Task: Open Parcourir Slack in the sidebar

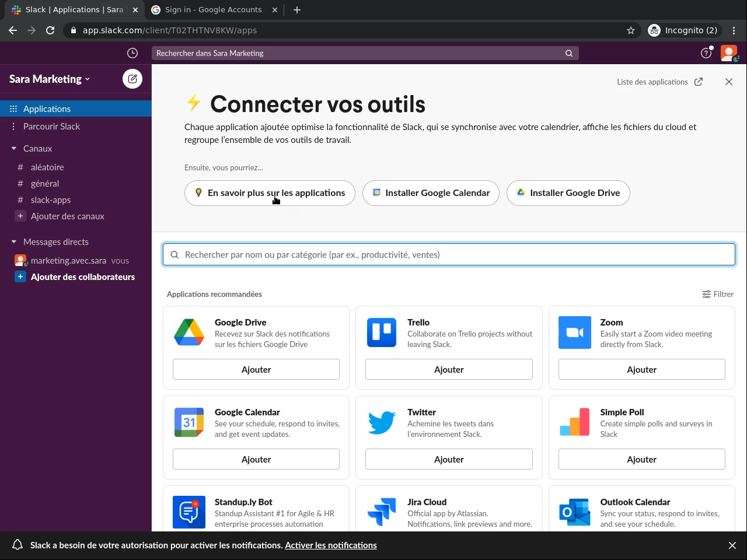Action: [x=76, y=126]
